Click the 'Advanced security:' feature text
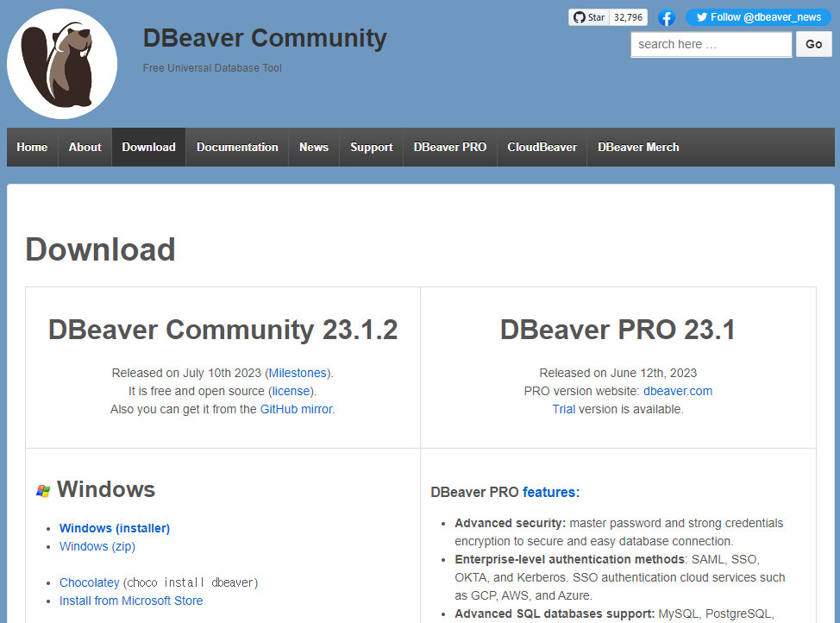This screenshot has width=840, height=623. pyautogui.click(x=510, y=523)
